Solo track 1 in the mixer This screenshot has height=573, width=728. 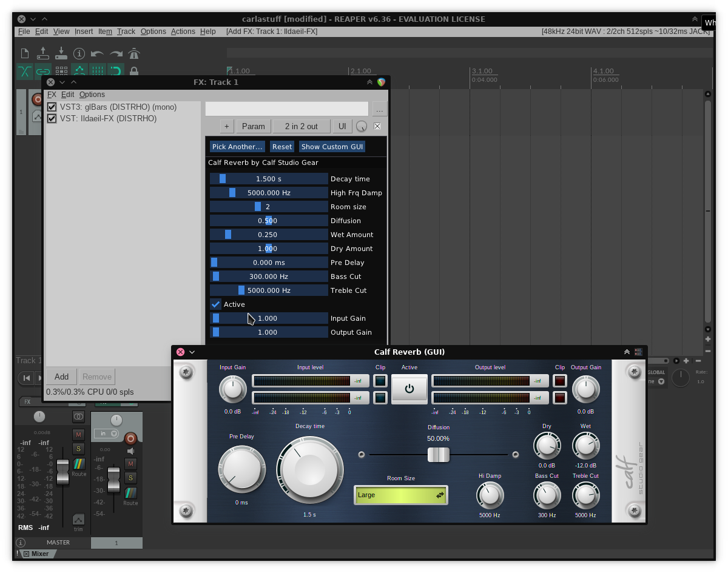pyautogui.click(x=130, y=478)
